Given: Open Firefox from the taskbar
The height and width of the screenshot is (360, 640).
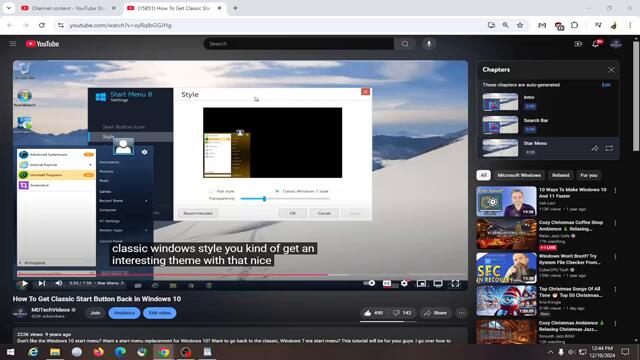Looking at the screenshot, I should click(x=98, y=352).
